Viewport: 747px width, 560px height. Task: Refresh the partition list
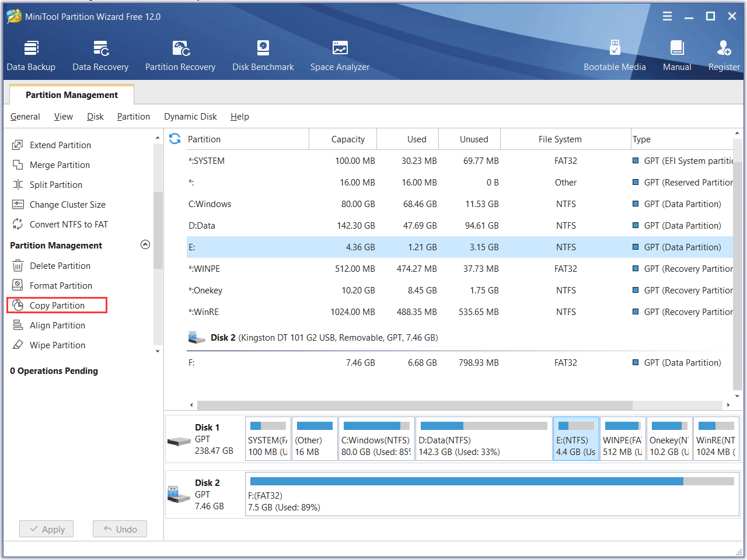[x=174, y=139]
